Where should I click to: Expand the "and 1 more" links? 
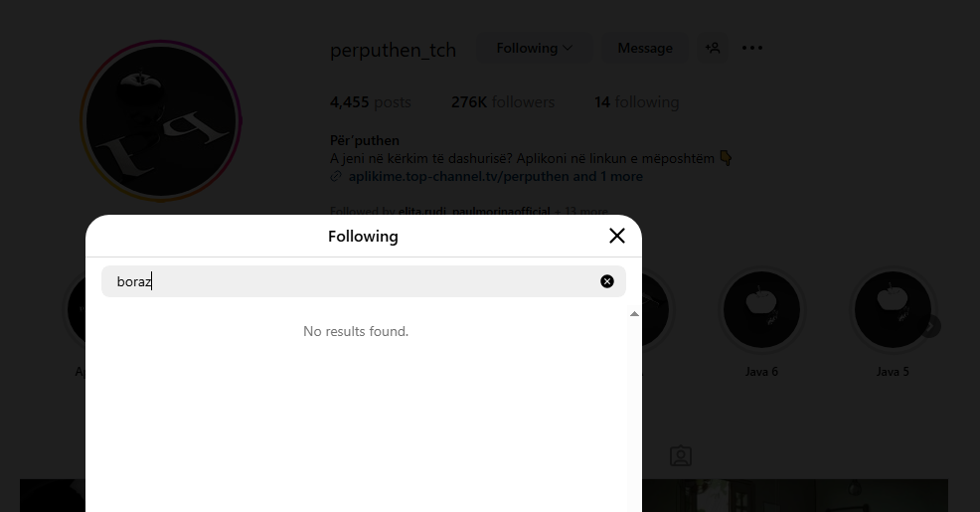coord(608,177)
